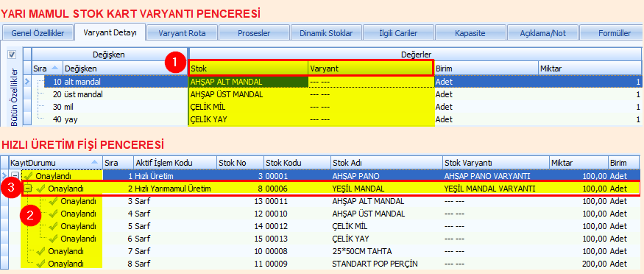Click AHŞAP ÜST MANDAL stock cell in variant grid
644x274 pixels.
(248, 94)
